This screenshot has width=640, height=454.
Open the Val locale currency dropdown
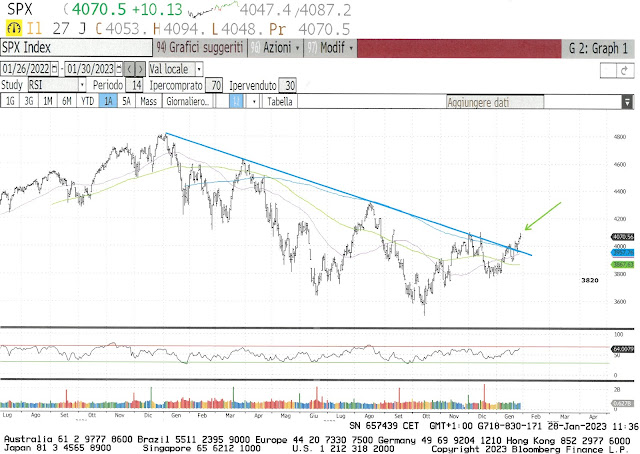[176, 69]
